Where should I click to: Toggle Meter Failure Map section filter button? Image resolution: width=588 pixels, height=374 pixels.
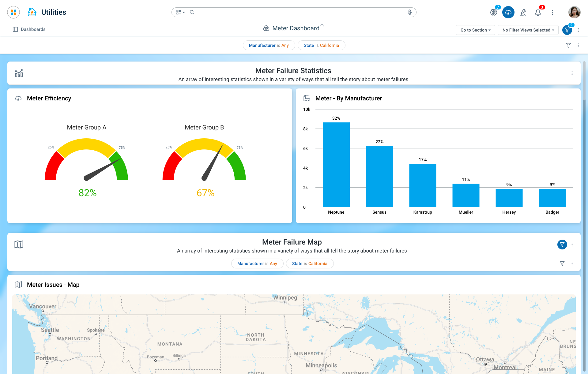pyautogui.click(x=562, y=245)
